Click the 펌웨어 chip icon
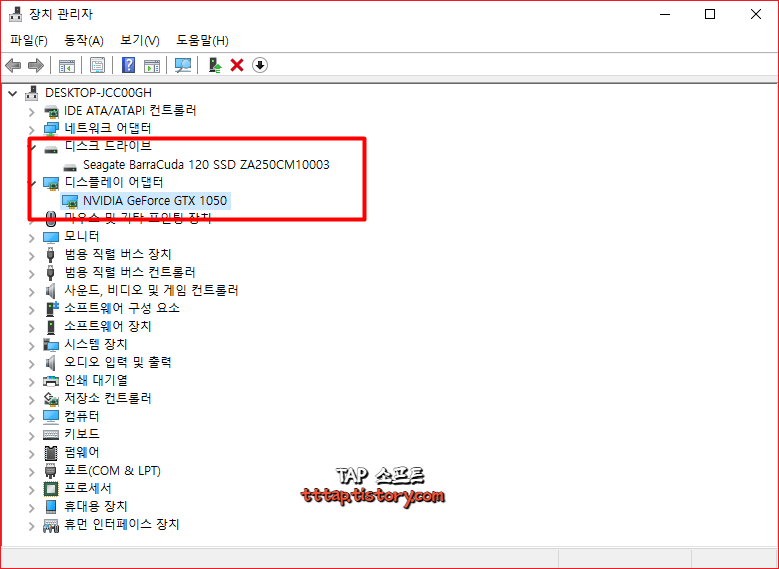 coord(51,453)
